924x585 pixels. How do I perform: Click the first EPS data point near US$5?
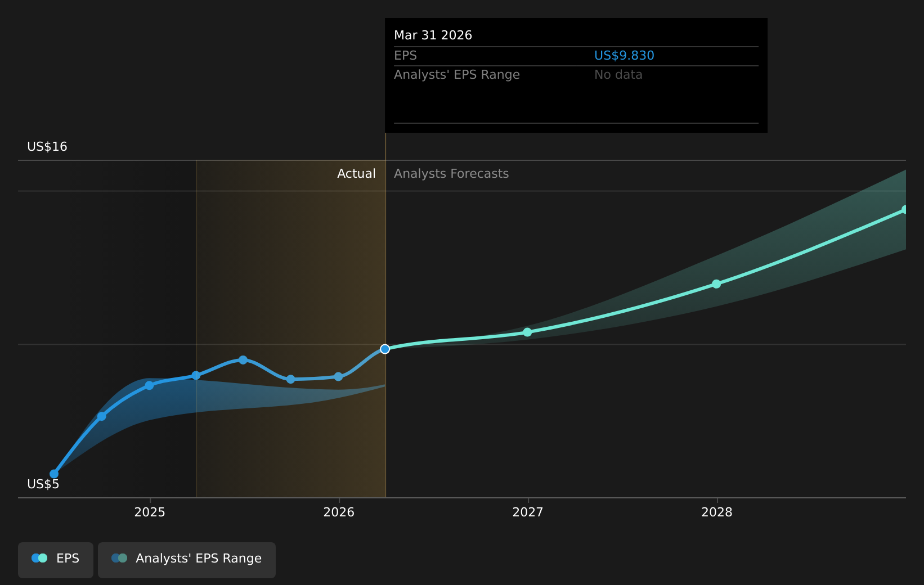54,474
